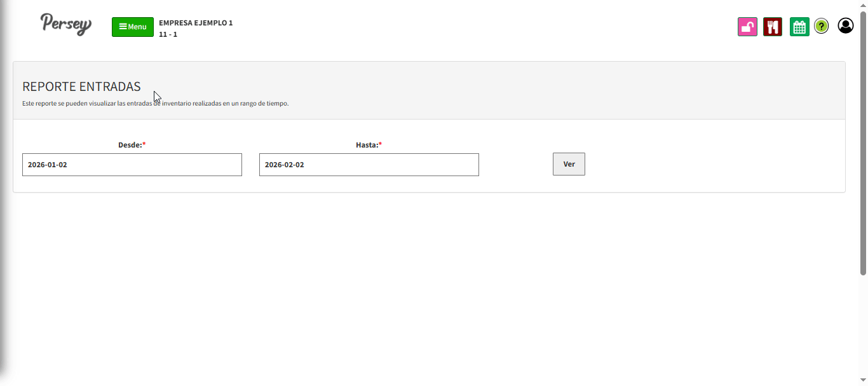Click the Persey logo
Image resolution: width=868 pixels, height=386 pixels.
[x=66, y=24]
